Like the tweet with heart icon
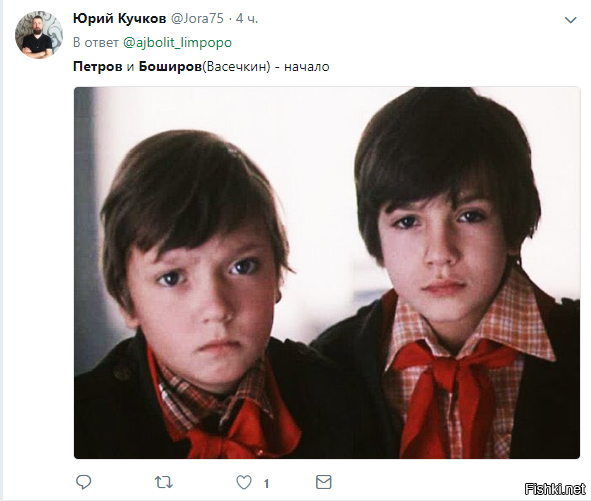This screenshot has width=591, height=501. 244,482
